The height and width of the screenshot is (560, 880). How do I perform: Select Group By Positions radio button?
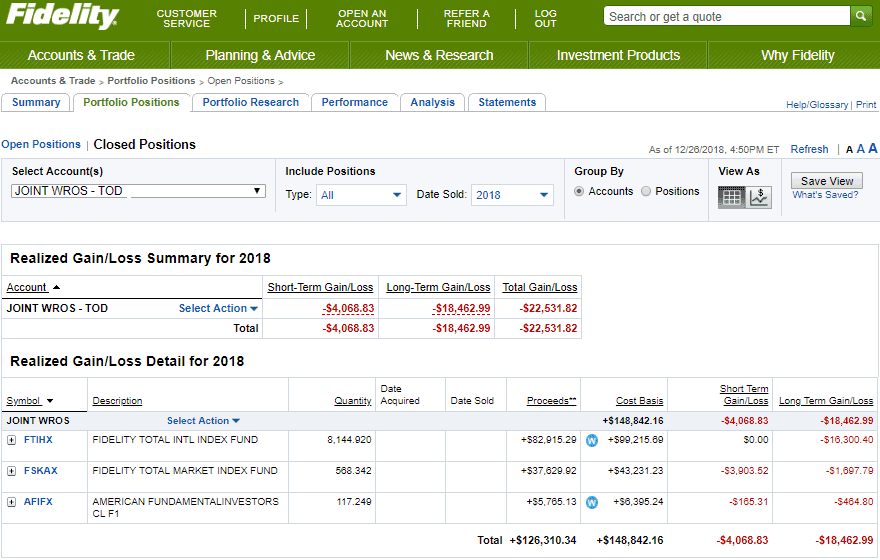(x=646, y=191)
